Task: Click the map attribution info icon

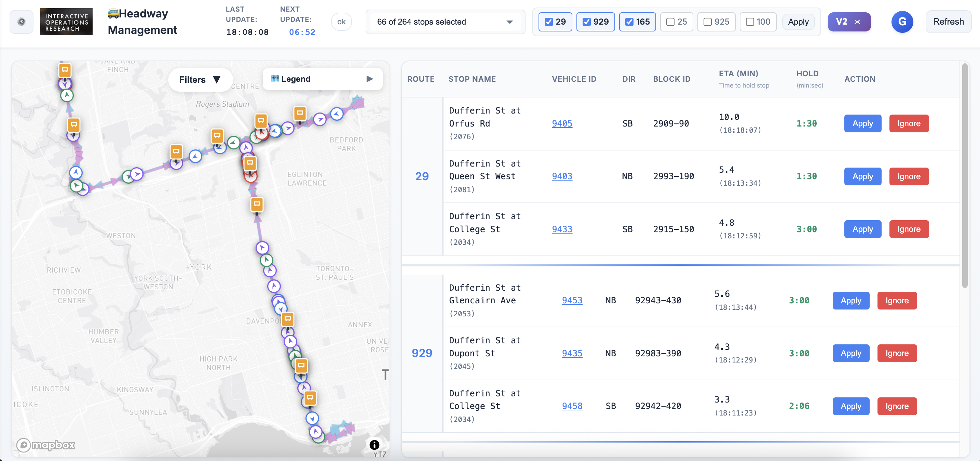Action: point(374,445)
